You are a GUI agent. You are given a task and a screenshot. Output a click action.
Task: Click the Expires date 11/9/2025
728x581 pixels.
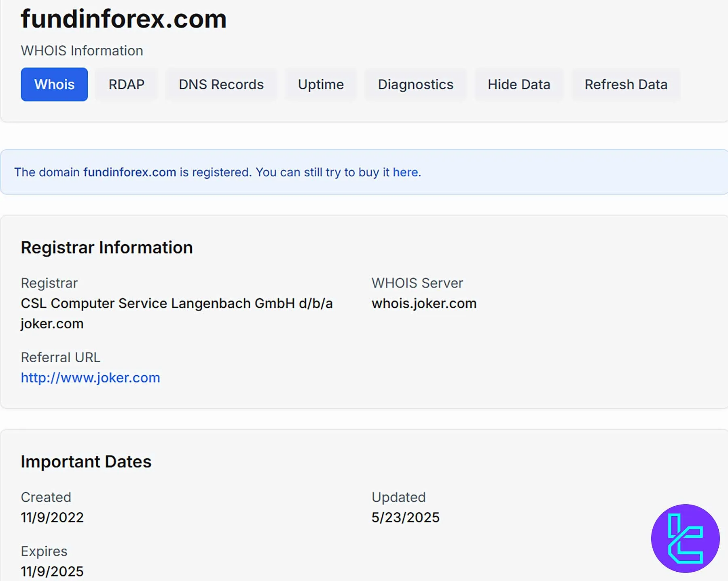[x=52, y=571]
